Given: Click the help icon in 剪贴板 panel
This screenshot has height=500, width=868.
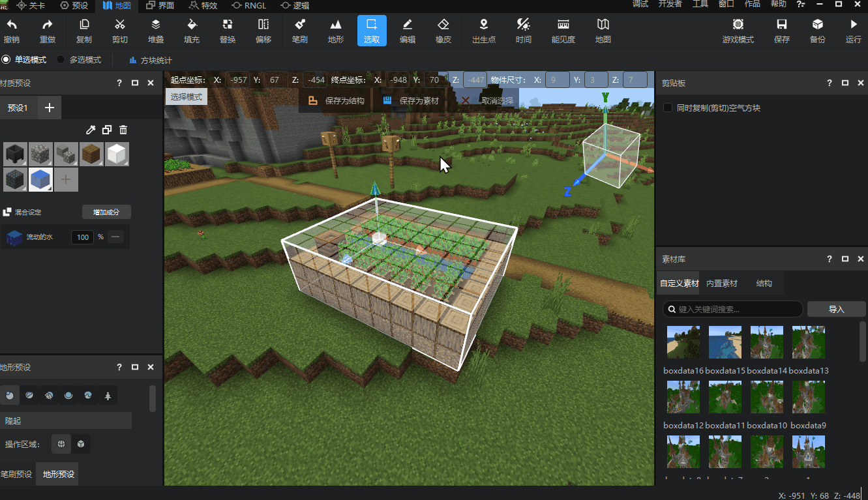Looking at the screenshot, I should click(830, 83).
